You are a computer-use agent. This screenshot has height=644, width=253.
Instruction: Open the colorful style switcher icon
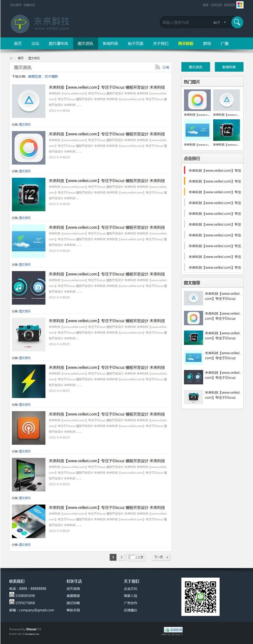coord(240,5)
